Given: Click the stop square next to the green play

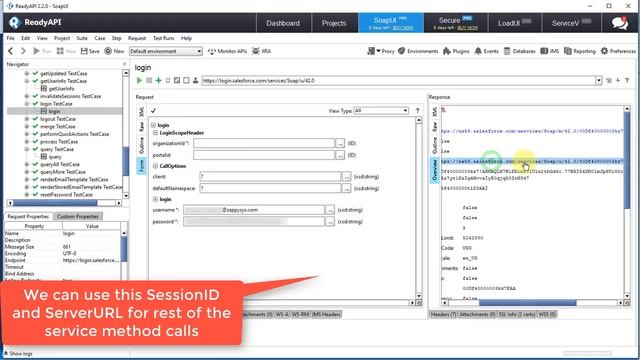Looking at the screenshot, I should point(149,80).
